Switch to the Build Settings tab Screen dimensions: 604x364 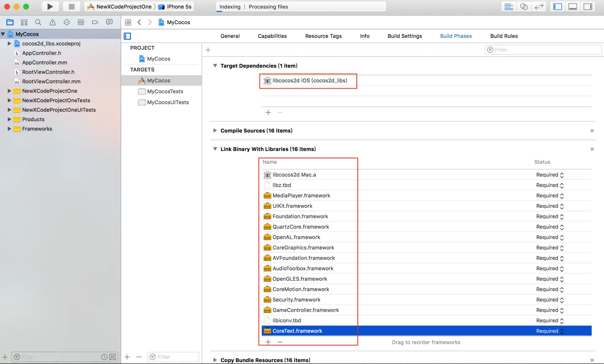click(405, 36)
